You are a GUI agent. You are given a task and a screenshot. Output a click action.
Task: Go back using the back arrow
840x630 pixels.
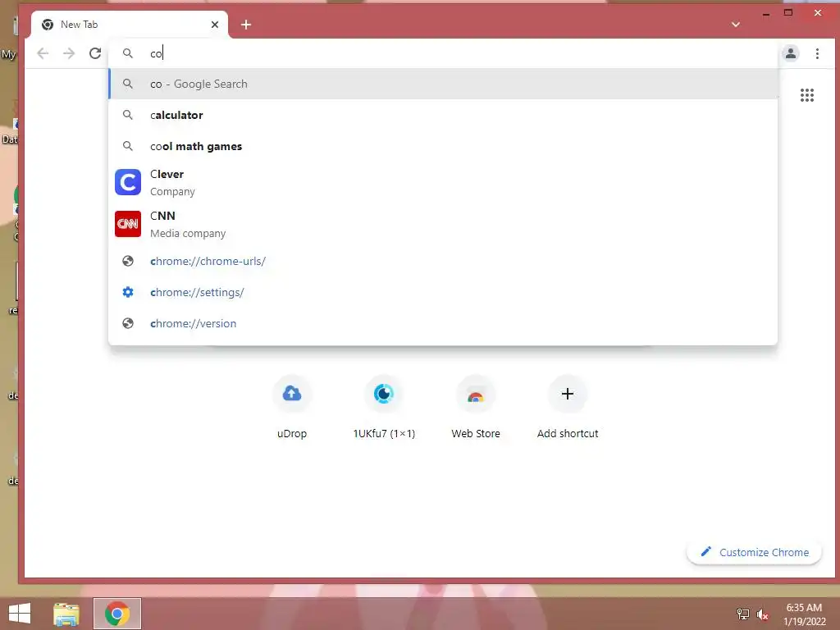[x=43, y=53]
